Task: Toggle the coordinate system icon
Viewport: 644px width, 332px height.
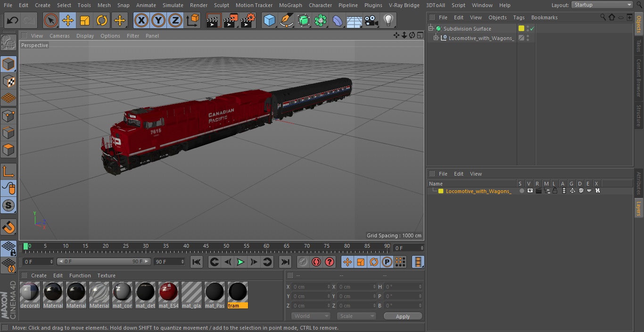Action: point(193,20)
